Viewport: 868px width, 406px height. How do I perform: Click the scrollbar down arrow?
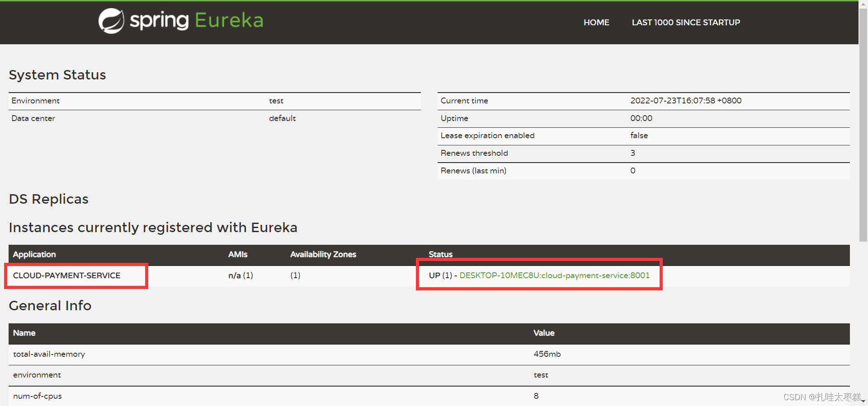point(863,401)
